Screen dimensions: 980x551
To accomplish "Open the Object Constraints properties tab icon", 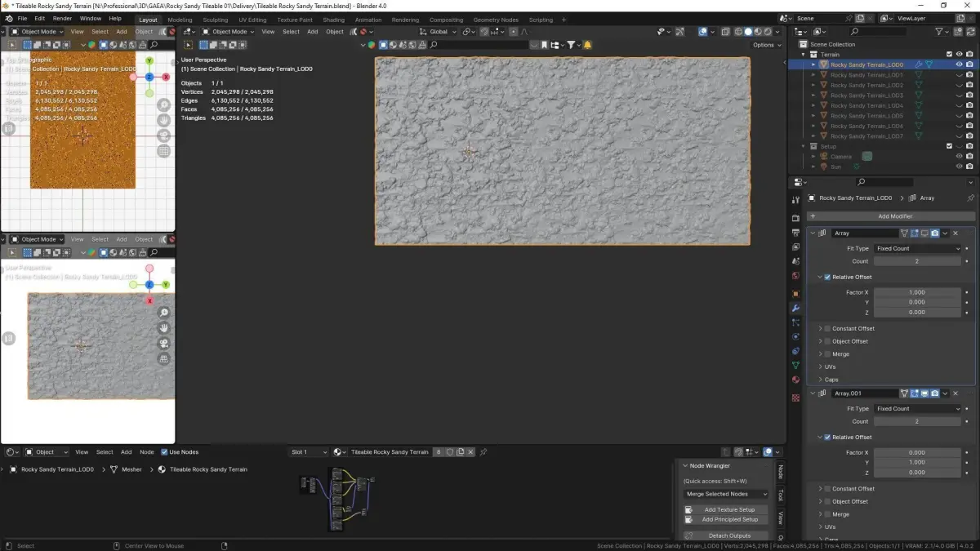I will point(795,351).
